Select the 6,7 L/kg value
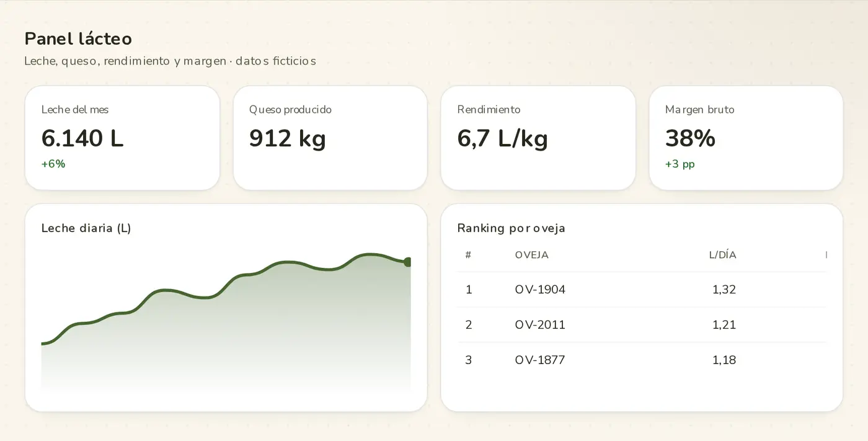Screen dimensions: 868x441 click(503, 138)
